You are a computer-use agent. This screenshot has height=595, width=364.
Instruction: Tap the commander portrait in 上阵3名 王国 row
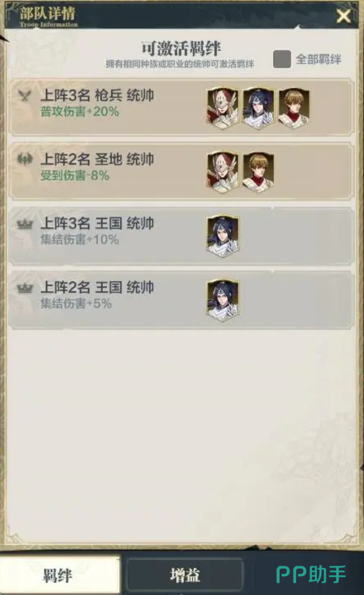pyautogui.click(x=222, y=236)
